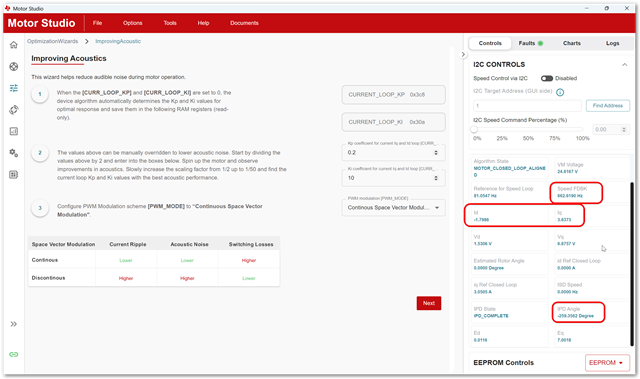Image resolution: width=640 pixels, height=379 pixels.
Task: Click the Iq value 3.6373
Action: 564,220
